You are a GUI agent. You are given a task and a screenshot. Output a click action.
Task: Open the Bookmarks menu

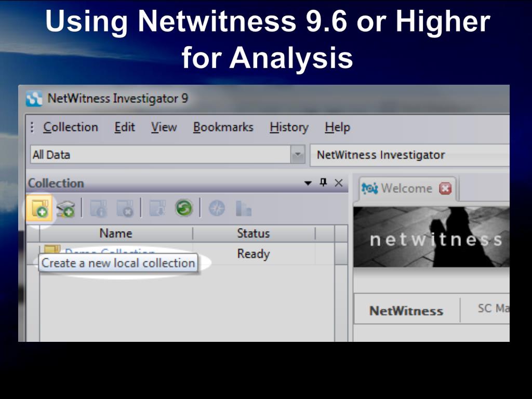coord(223,127)
